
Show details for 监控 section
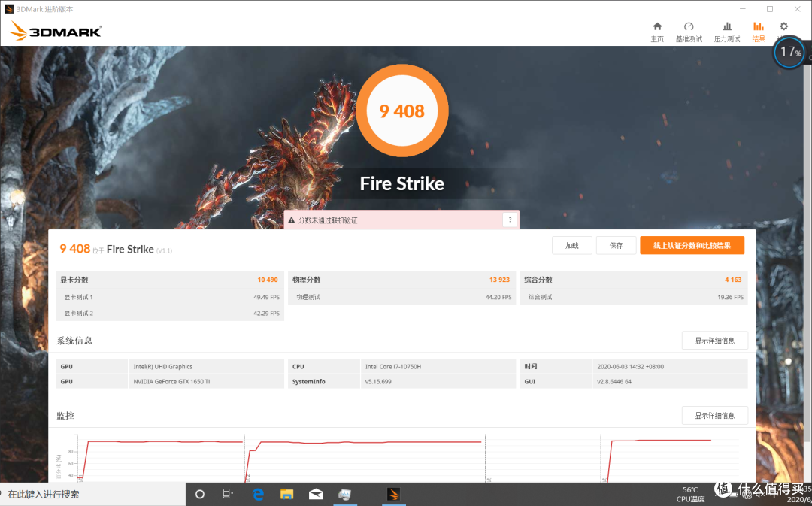click(x=715, y=415)
